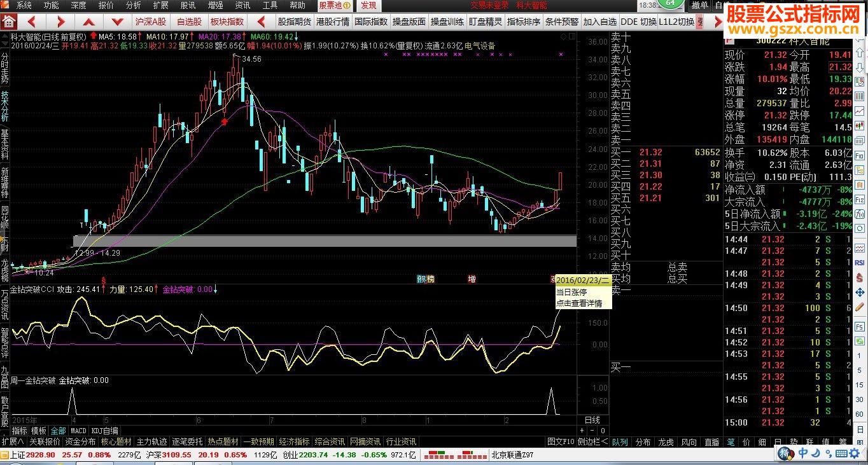Viewport: 868px width, 465px height.
Task: Switch to the 龙虎 tab in side panel
Action: tap(666, 442)
